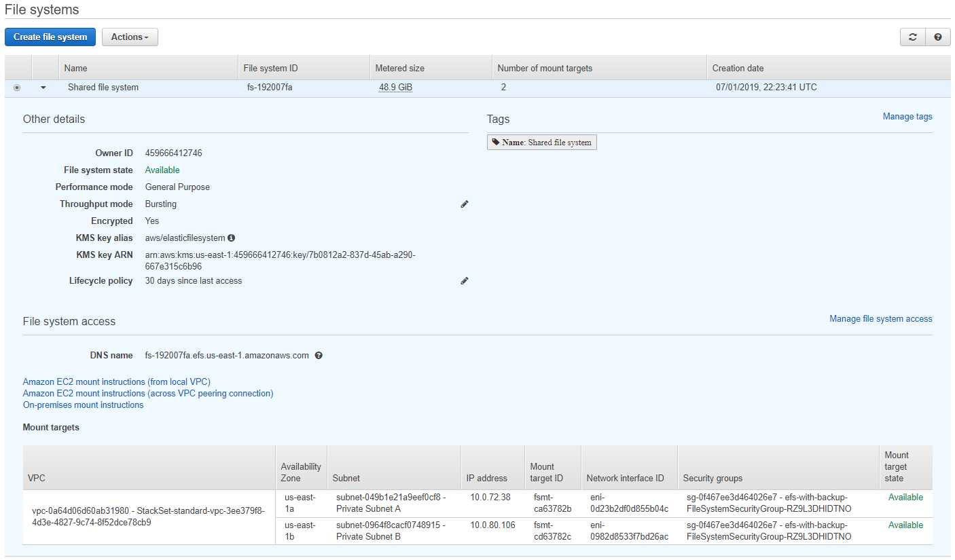Open the help panel from the toolbar
Screen dimensions: 955x560
point(938,37)
